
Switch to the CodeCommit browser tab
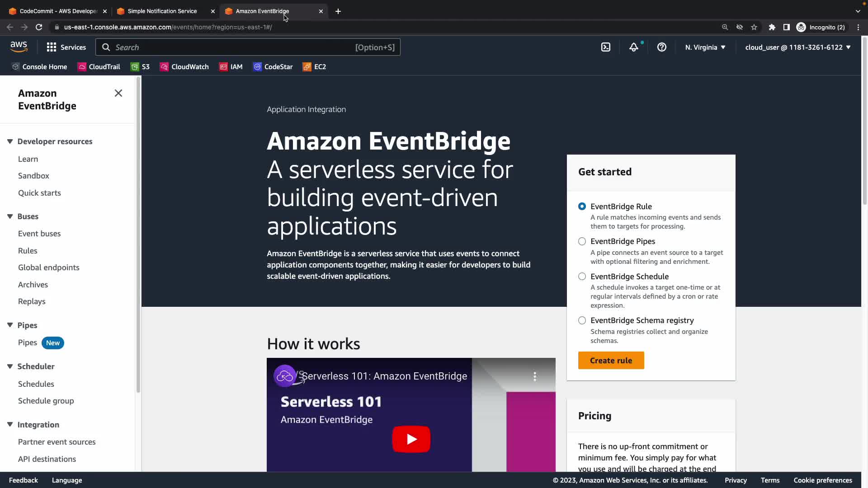point(58,11)
